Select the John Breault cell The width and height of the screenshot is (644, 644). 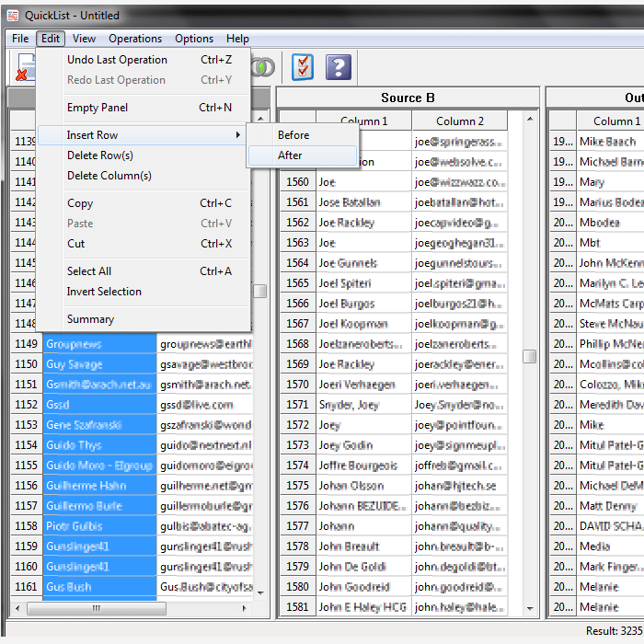click(x=364, y=546)
